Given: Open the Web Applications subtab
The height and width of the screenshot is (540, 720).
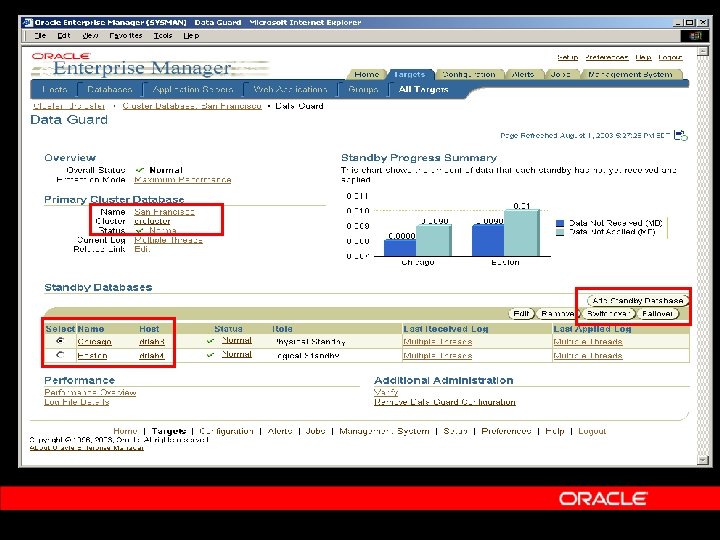Looking at the screenshot, I should (x=290, y=90).
